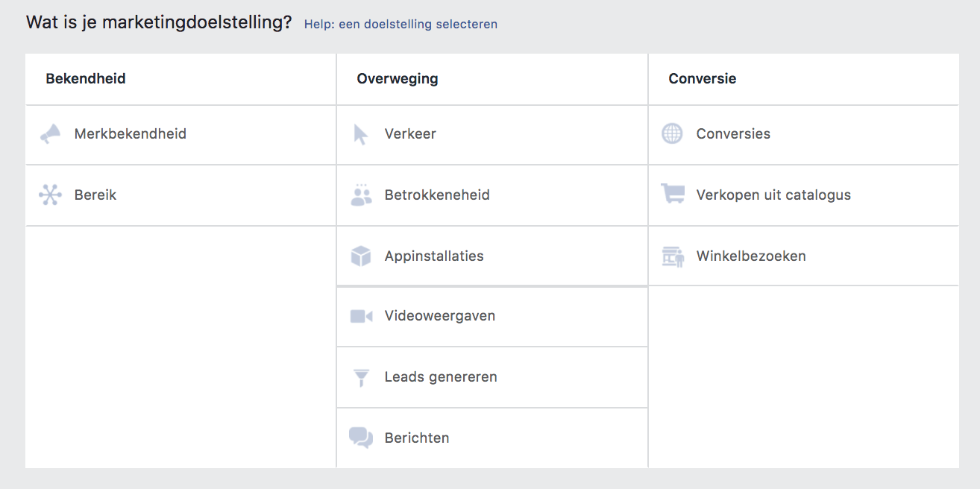The height and width of the screenshot is (489, 980).
Task: Select the Winkelbezoeken objective row
Action: point(750,256)
